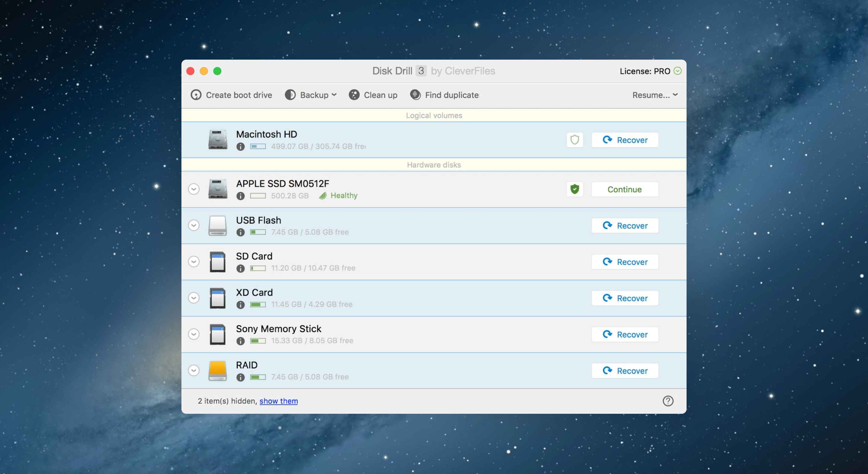Expand the RAID entry
This screenshot has height=474, width=868.
tap(193, 371)
